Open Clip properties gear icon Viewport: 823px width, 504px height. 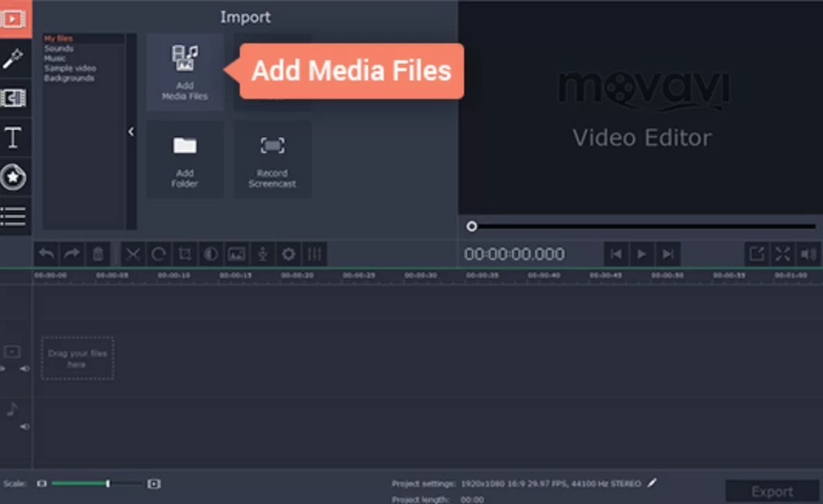[x=289, y=254]
